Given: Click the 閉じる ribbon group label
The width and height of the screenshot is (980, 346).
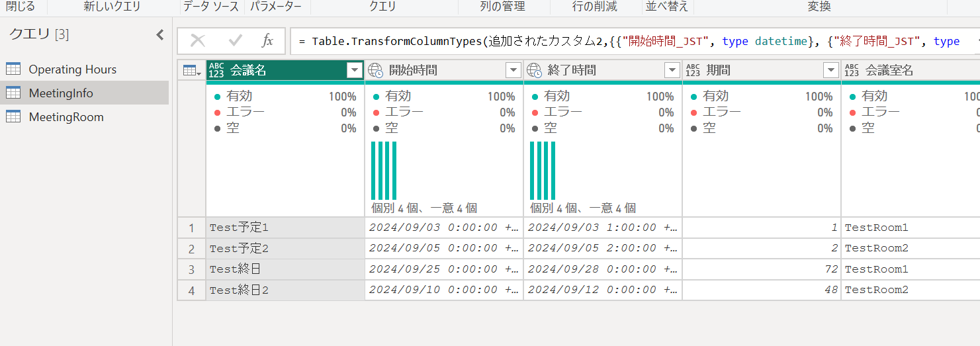Looking at the screenshot, I should click(x=21, y=7).
